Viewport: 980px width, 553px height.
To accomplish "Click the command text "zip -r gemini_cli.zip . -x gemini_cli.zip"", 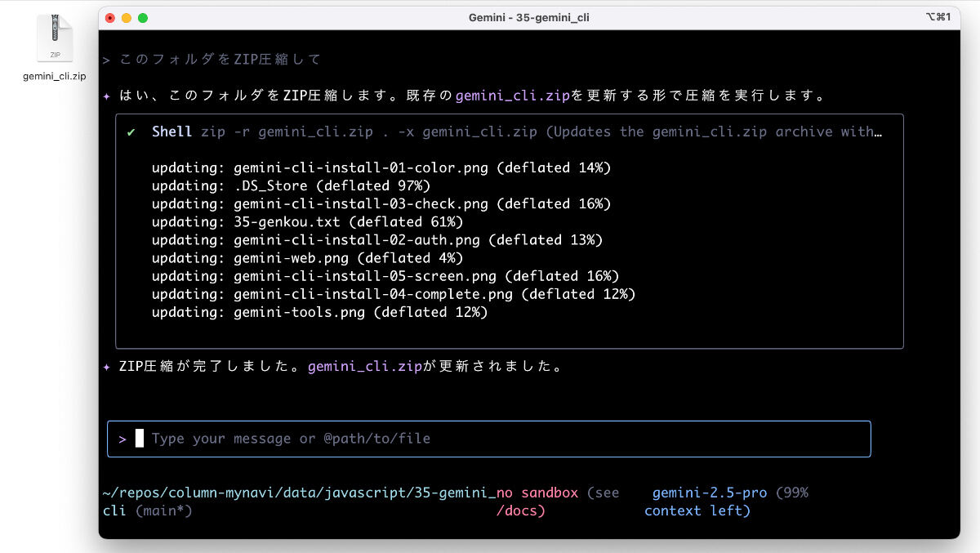I will click(x=369, y=132).
